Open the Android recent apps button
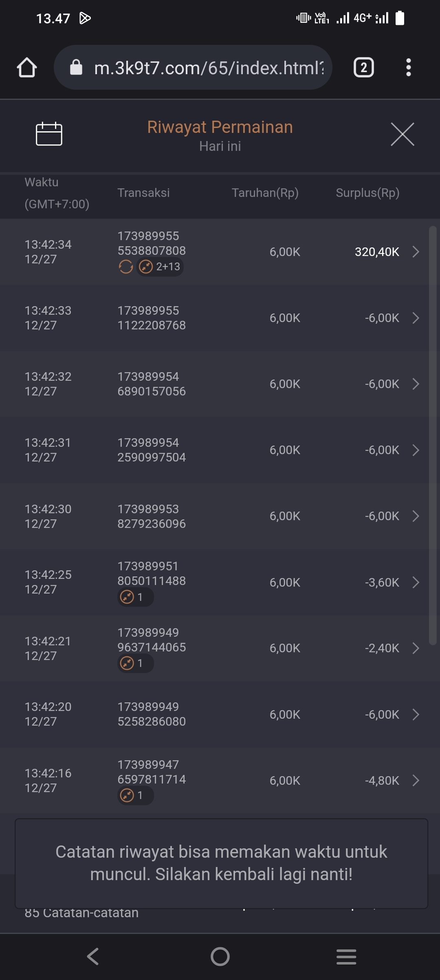This screenshot has height=980, width=440. click(x=346, y=956)
